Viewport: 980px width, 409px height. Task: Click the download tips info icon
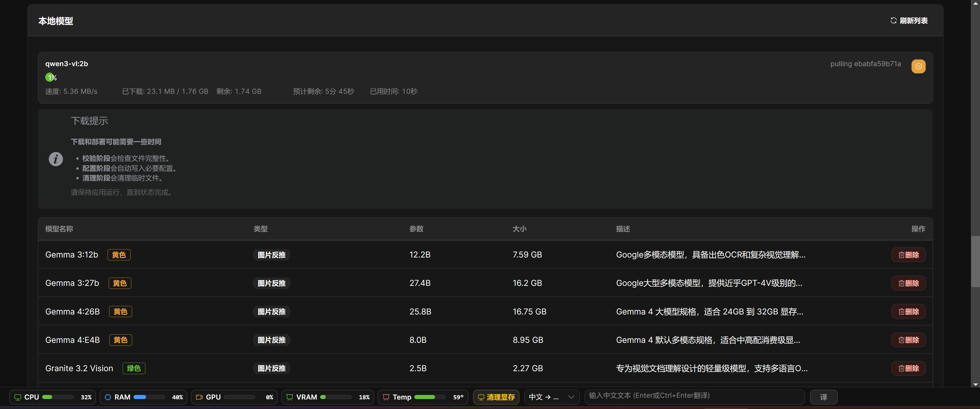pyautogui.click(x=56, y=159)
